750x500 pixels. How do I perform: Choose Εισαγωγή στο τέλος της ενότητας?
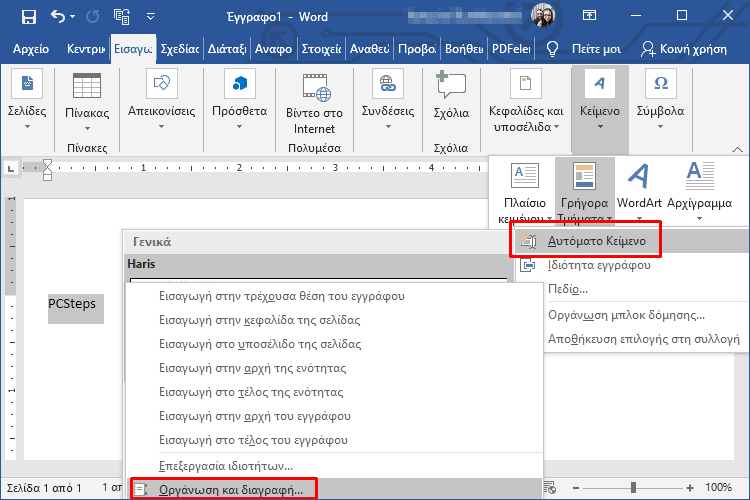point(335,392)
